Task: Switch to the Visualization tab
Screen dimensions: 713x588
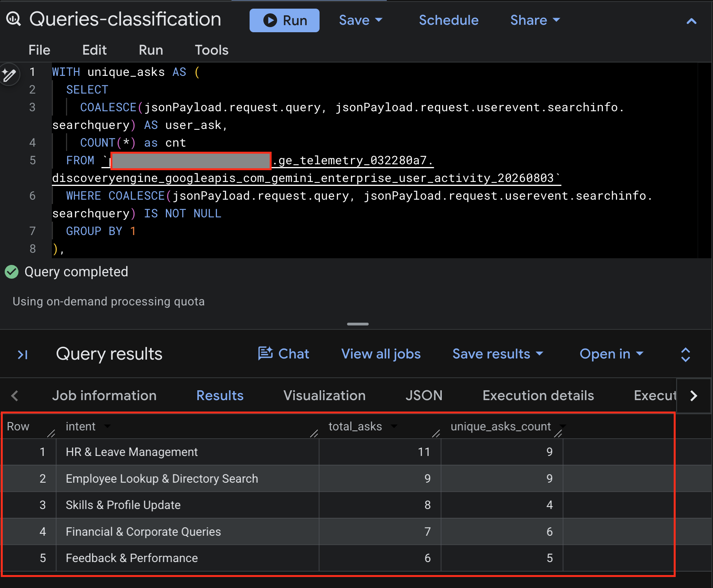Action: [x=324, y=395]
